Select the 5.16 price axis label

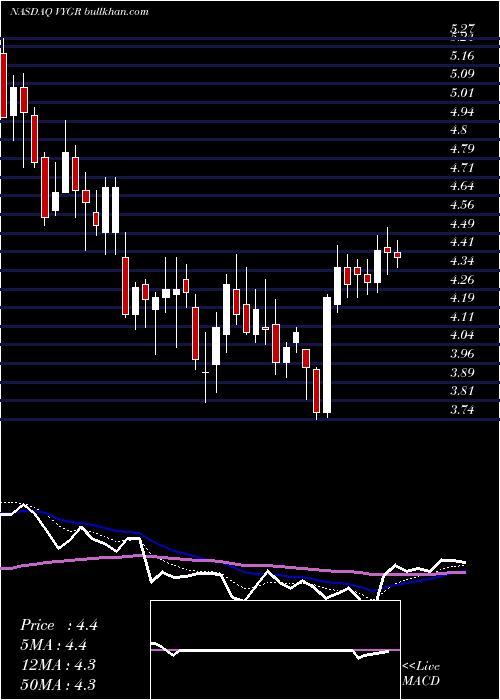[462, 56]
